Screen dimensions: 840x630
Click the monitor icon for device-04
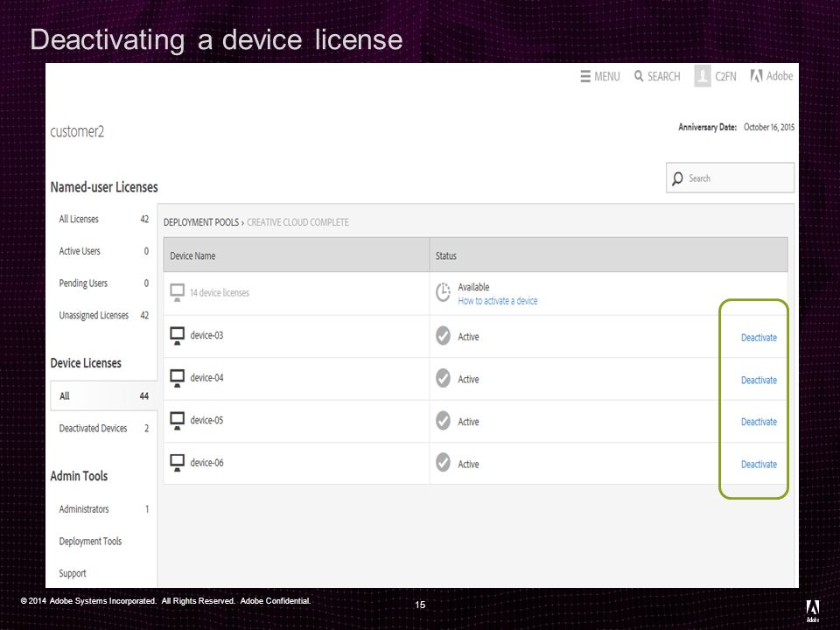click(178, 378)
